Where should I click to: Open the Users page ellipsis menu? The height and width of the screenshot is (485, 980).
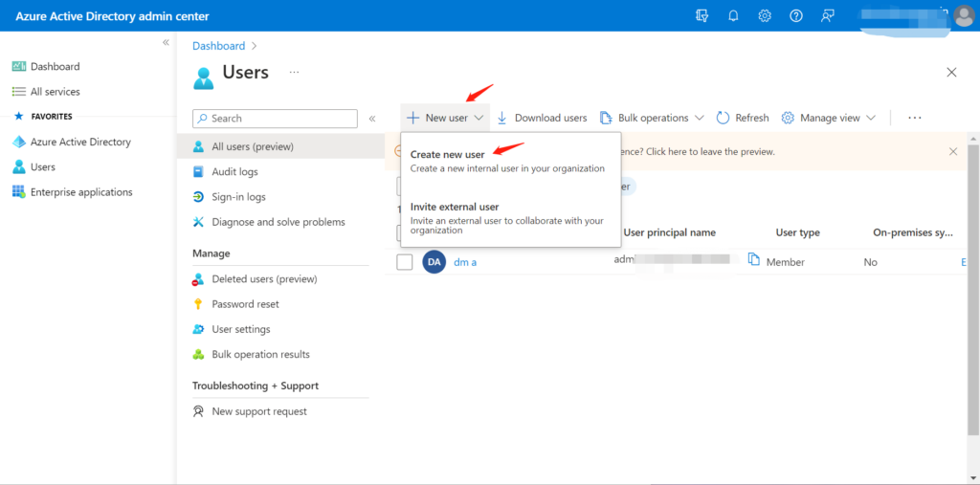295,73
